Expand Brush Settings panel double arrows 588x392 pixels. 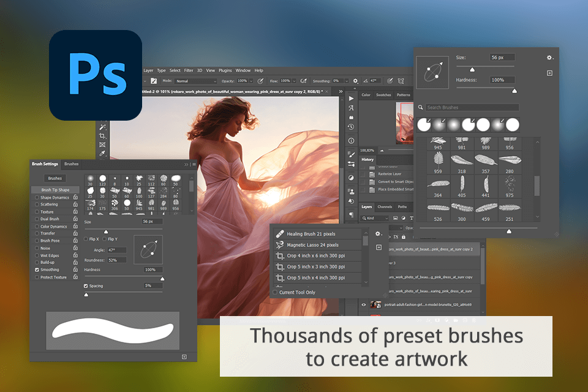(186, 164)
